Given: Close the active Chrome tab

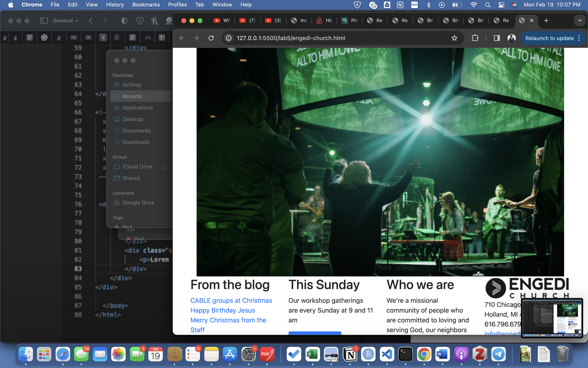Looking at the screenshot, I should [x=531, y=20].
